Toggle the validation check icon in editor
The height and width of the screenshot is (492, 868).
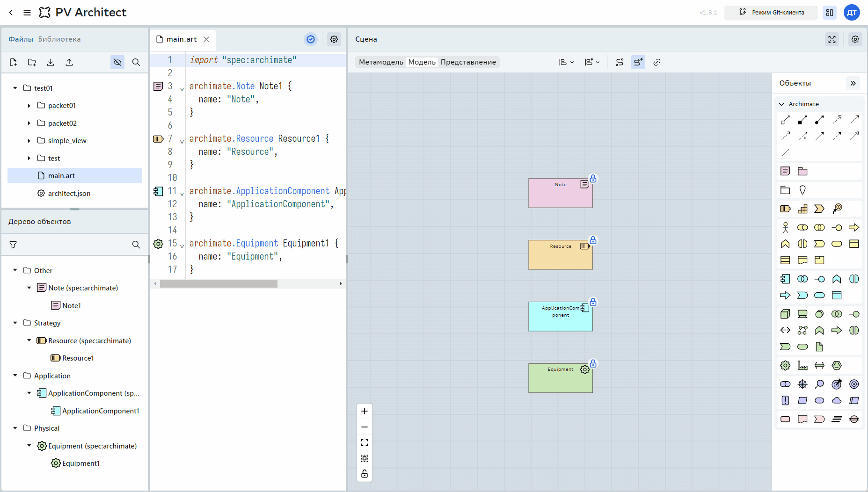tap(311, 39)
